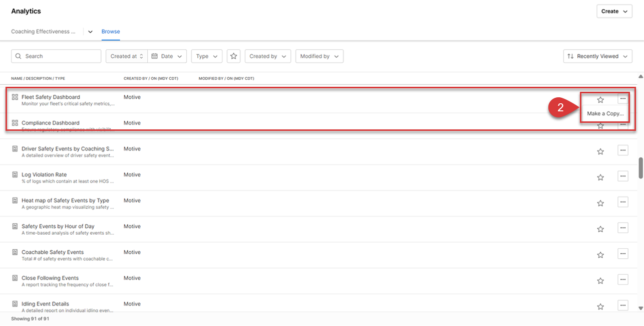This screenshot has height=326, width=644.
Task: Open the Driver Safety Events by Coaching report
Action: (x=68, y=148)
